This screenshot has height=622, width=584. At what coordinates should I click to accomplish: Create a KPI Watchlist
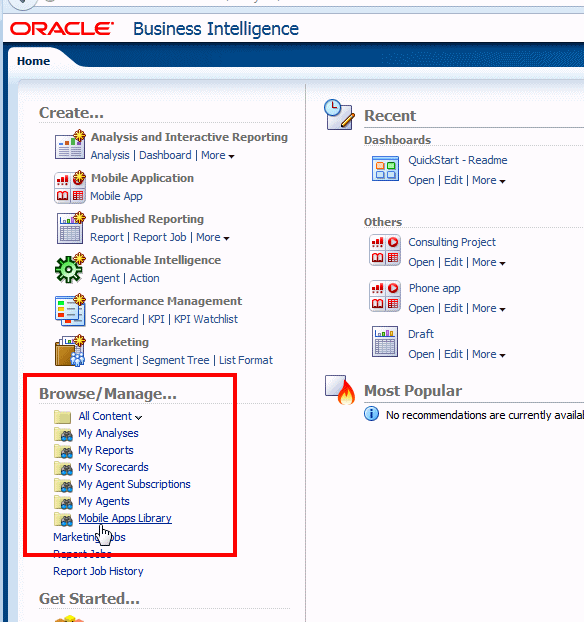coord(206,319)
